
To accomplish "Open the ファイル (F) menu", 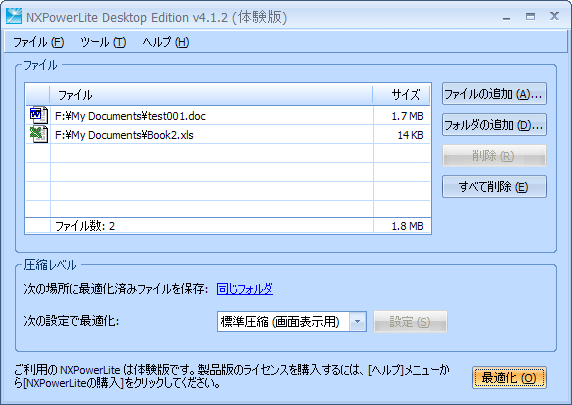I will (x=39, y=42).
